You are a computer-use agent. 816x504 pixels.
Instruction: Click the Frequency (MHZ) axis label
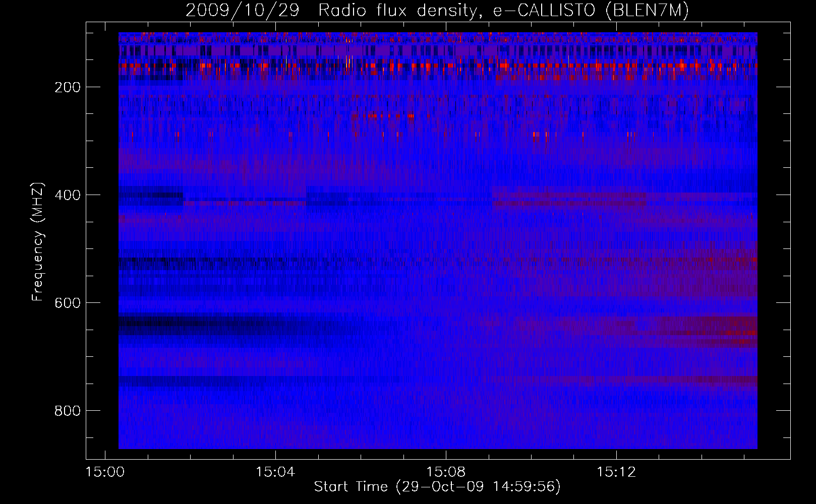pos(38,241)
